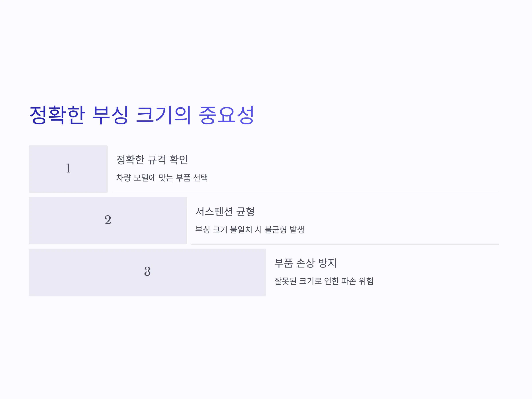This screenshot has height=399, width=532.
Task: Click the text 부싱 크기 불일치 시 불균형 발생
Action: tap(250, 229)
